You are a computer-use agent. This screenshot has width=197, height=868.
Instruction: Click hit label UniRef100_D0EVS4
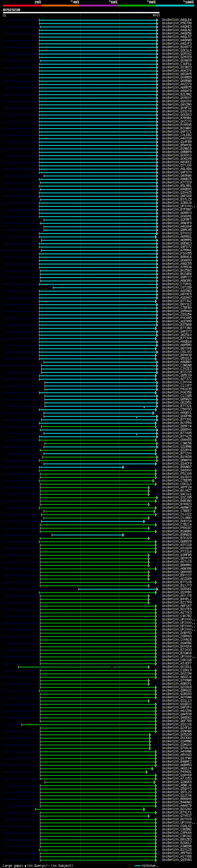coord(177,521)
